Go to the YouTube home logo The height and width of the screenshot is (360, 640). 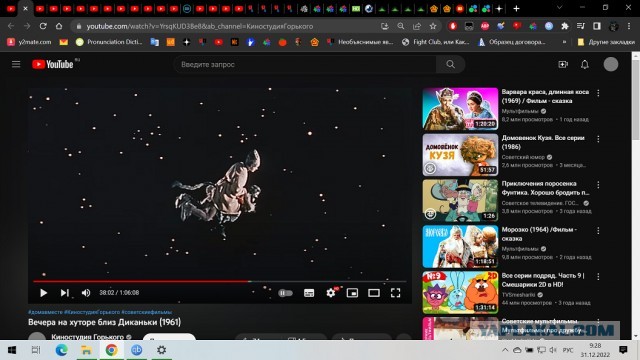[x=53, y=64]
